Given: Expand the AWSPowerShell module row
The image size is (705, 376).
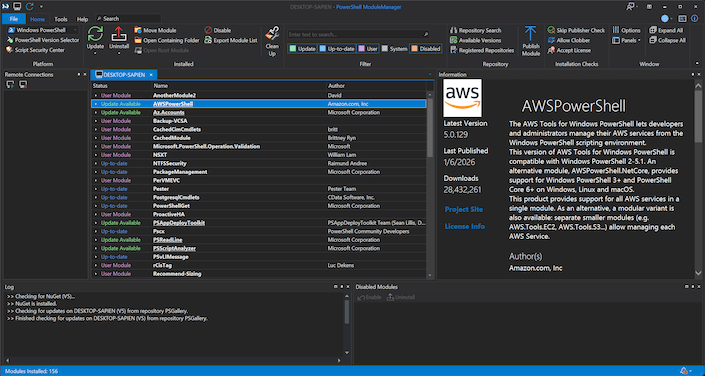Looking at the screenshot, I should [96, 104].
